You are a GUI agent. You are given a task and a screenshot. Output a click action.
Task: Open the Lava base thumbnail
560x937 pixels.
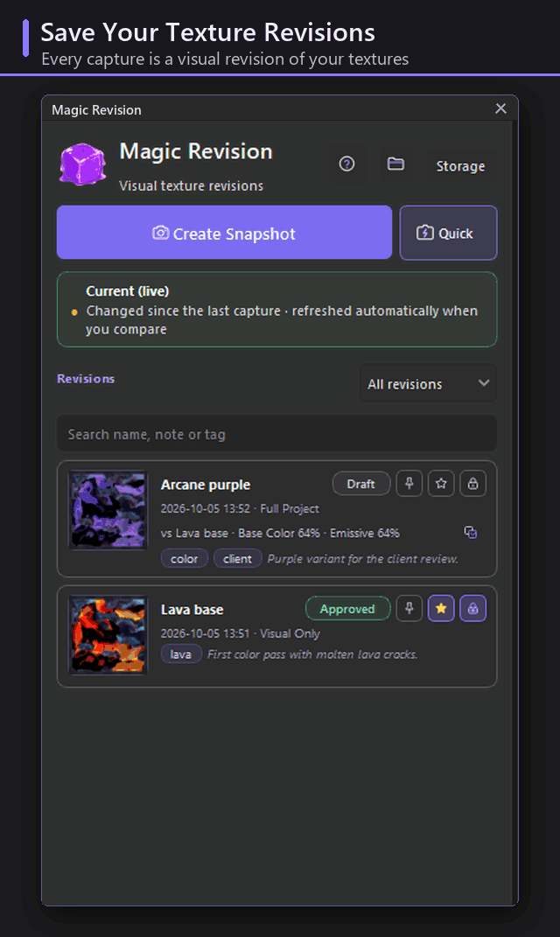pos(108,635)
